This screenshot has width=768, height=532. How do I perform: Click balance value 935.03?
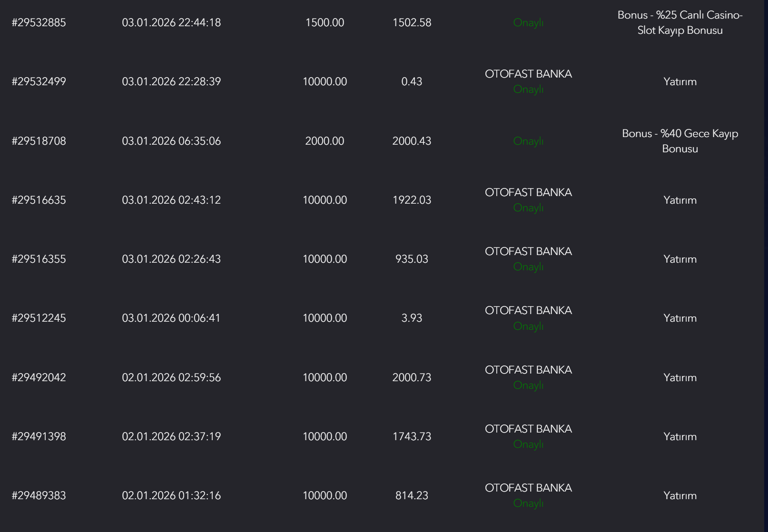coord(412,259)
